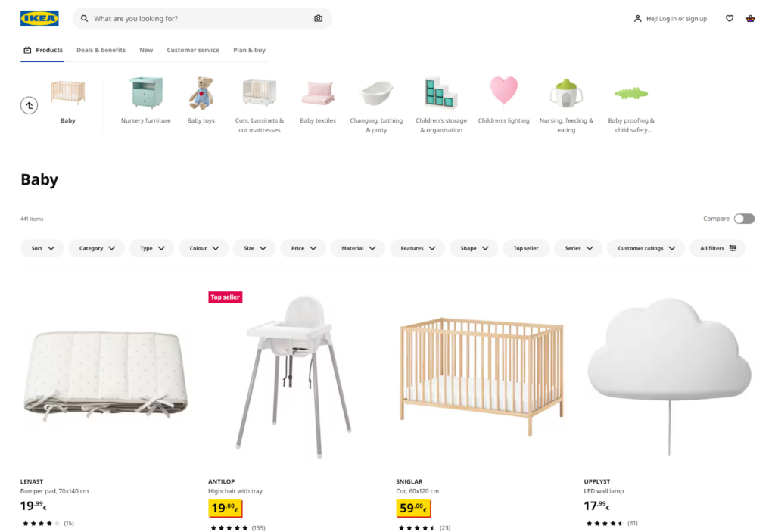
Task: Select the Baby toys teddy bear icon
Action: coord(201,93)
